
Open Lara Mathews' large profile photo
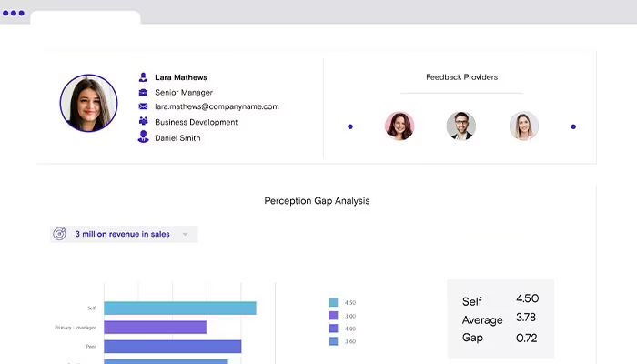pyautogui.click(x=88, y=103)
